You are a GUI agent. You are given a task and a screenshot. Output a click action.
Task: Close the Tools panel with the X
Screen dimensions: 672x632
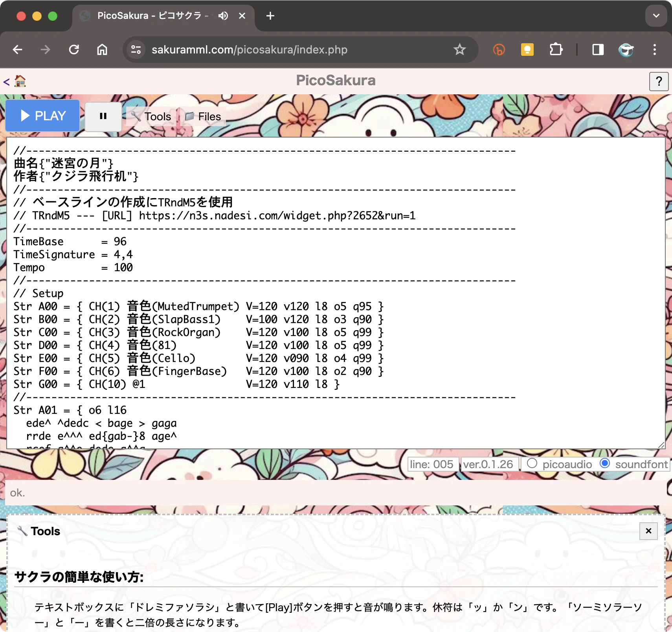pyautogui.click(x=648, y=531)
